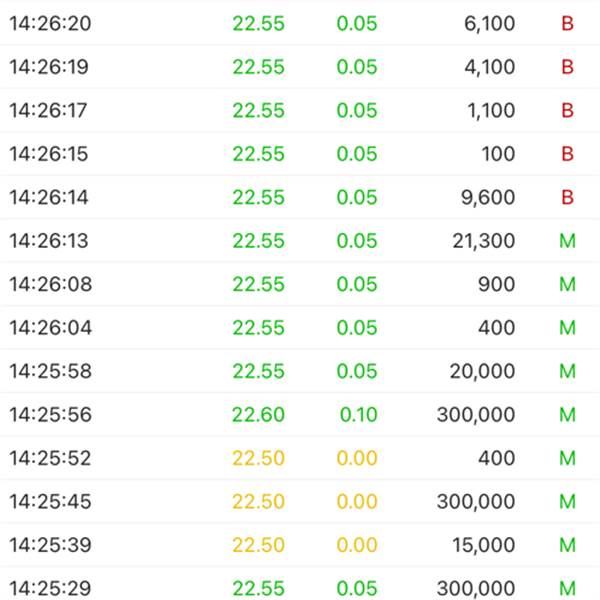
Task: Click the 0.10 change value
Action: click(x=359, y=414)
